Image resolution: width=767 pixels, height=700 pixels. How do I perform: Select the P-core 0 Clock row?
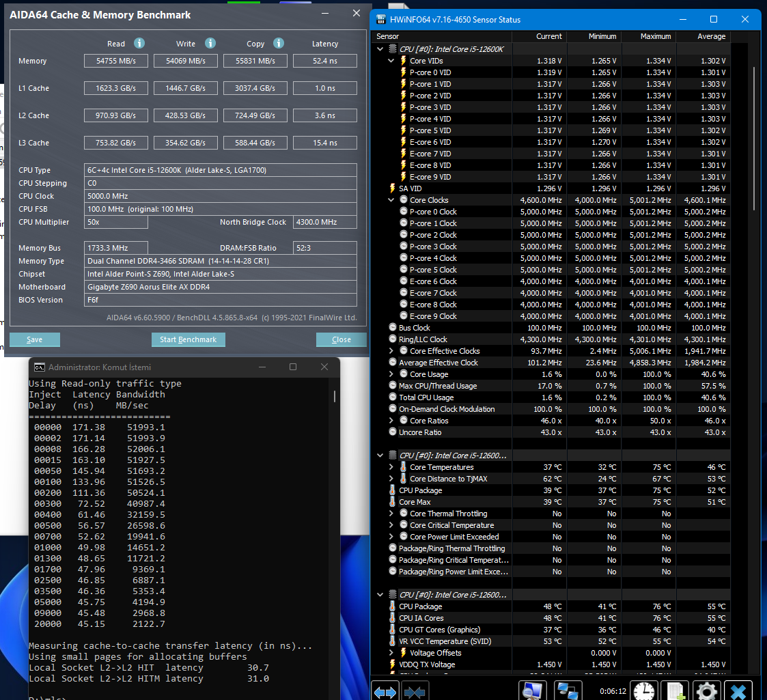(x=551, y=212)
